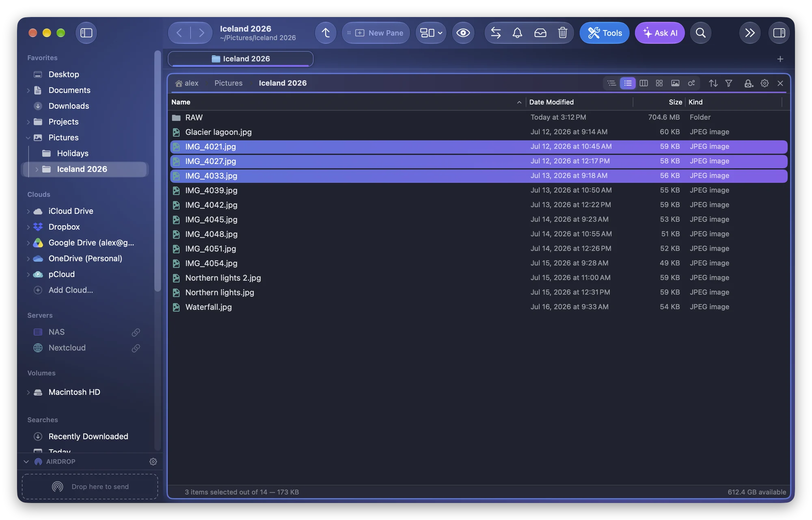Switch to outline tree view

[x=612, y=83]
